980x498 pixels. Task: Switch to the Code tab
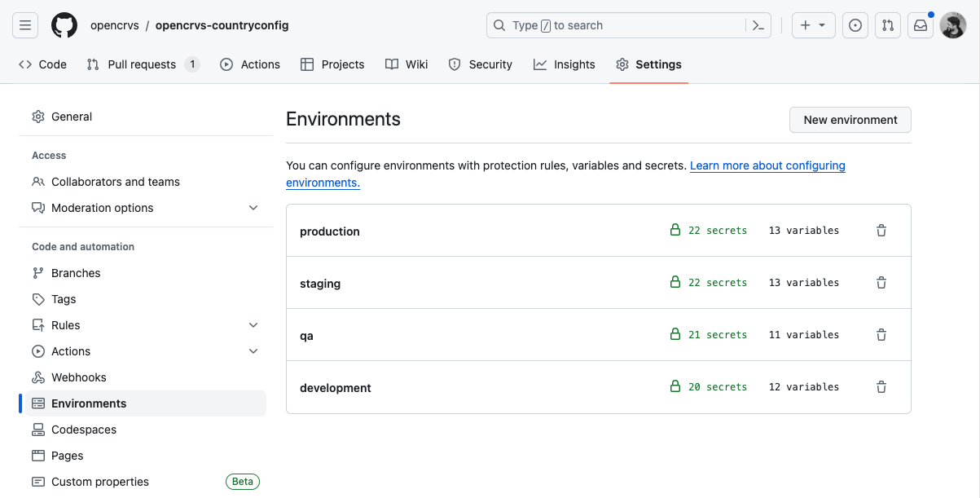[x=42, y=64]
